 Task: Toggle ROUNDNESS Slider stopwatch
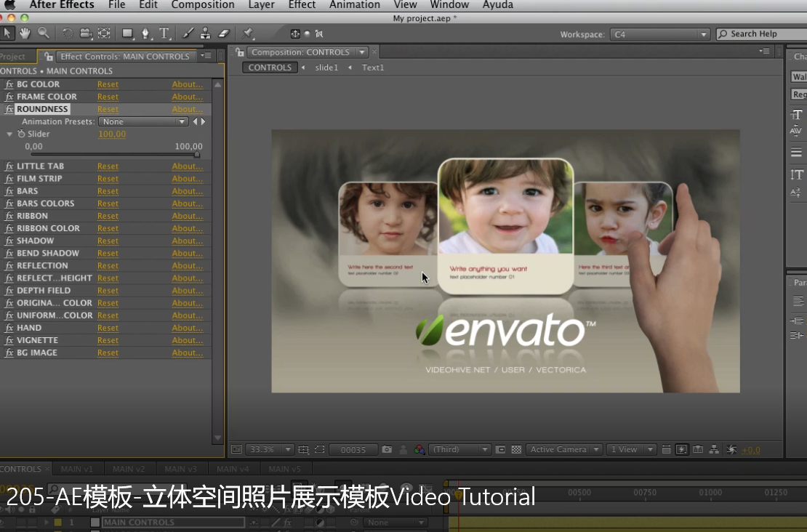[x=21, y=134]
